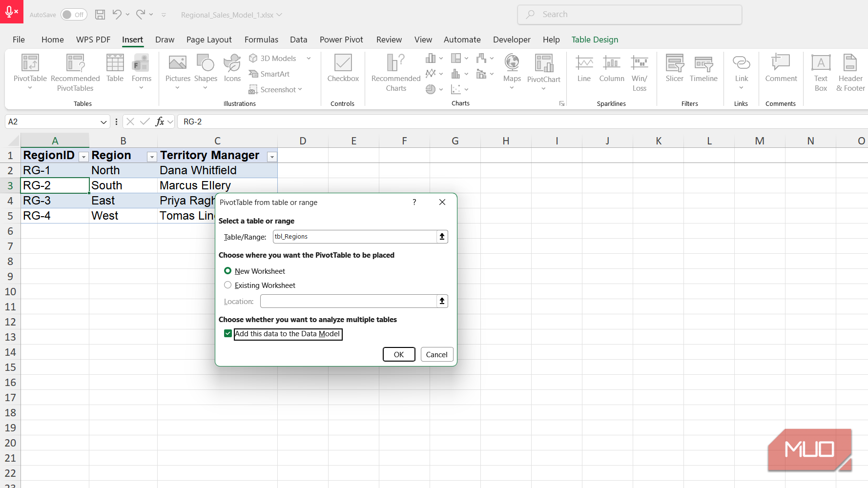Open the Maps chart button
Viewport: 868px width, 488px height.
[x=512, y=72]
